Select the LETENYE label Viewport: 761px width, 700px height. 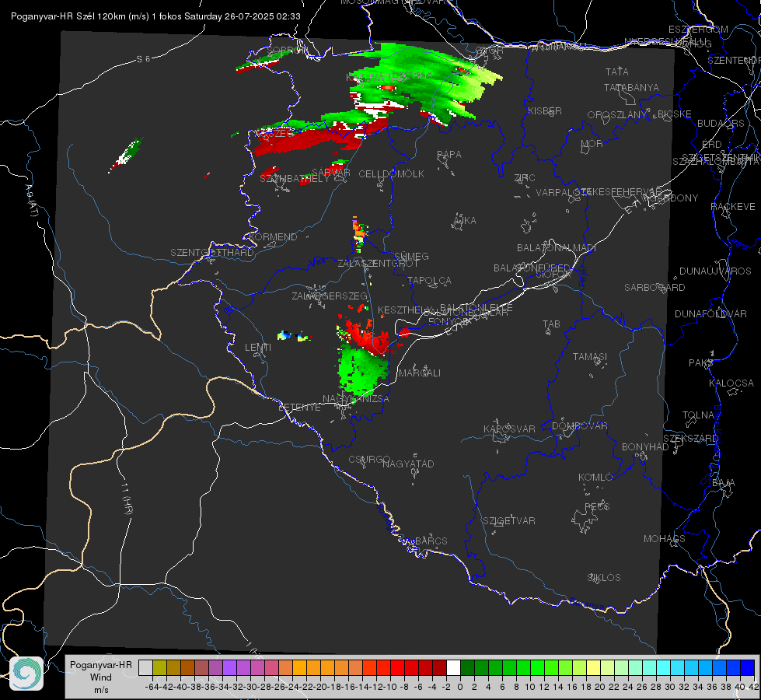pyautogui.click(x=299, y=407)
